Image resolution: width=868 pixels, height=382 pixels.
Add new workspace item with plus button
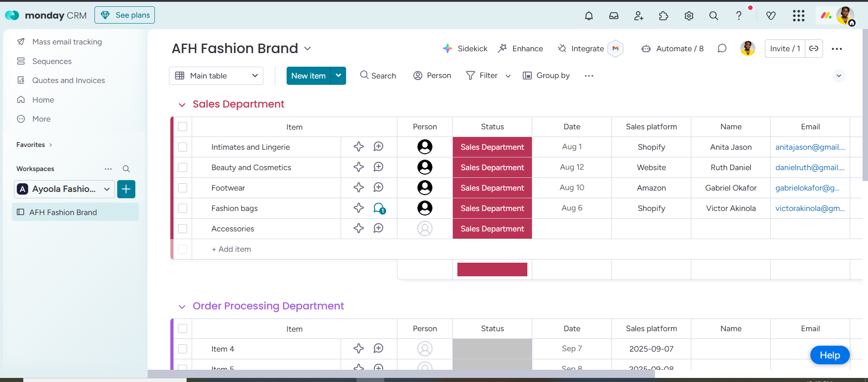pos(126,189)
